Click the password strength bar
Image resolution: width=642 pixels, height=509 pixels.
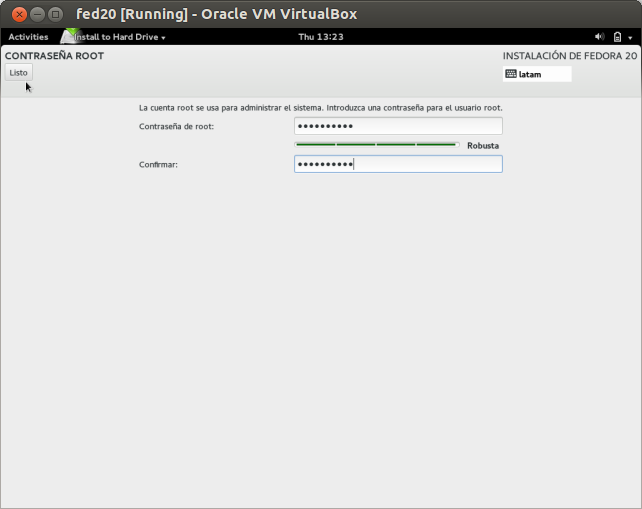377,145
